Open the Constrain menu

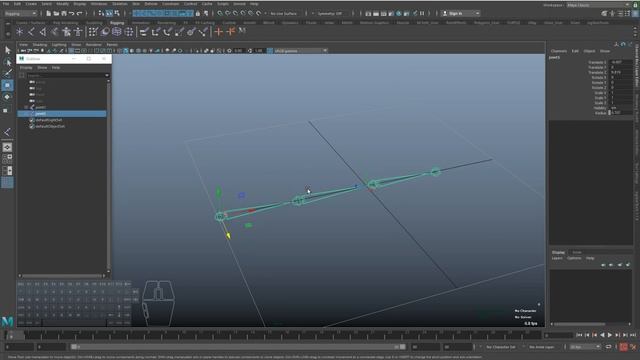click(x=170, y=4)
